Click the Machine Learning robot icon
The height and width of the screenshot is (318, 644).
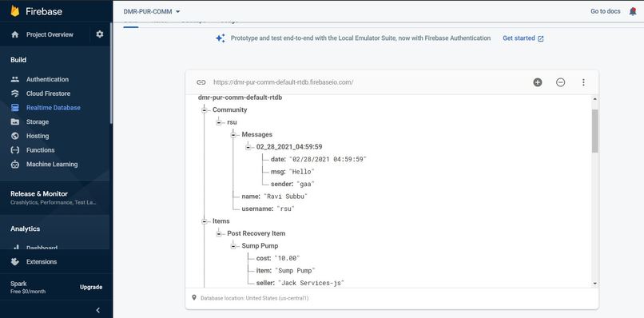(x=15, y=165)
